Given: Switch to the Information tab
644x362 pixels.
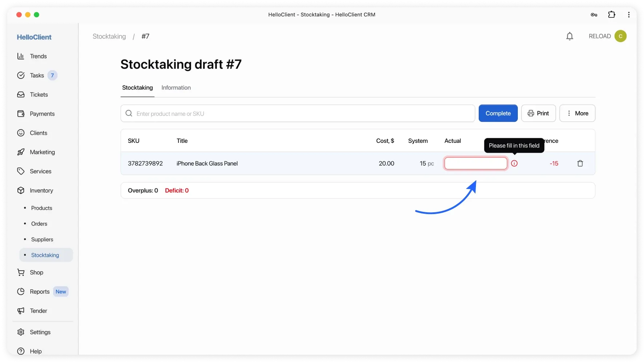Looking at the screenshot, I should click(176, 88).
